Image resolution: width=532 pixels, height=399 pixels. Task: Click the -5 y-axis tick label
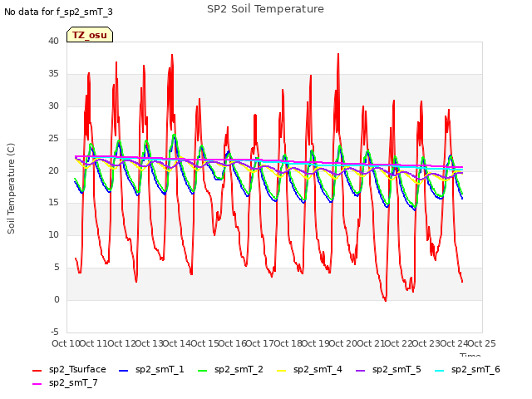[x=53, y=332]
